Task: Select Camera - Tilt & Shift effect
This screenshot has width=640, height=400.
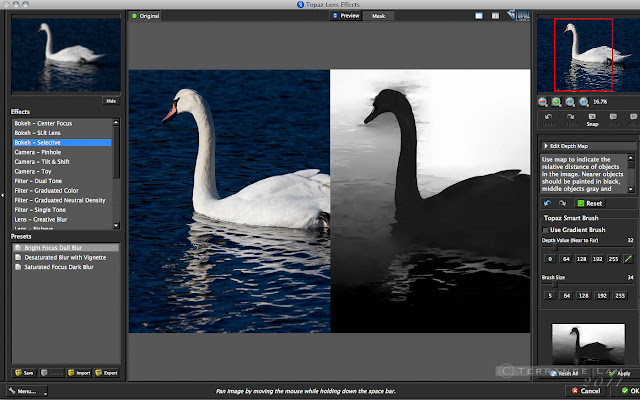Action: pyautogui.click(x=62, y=162)
